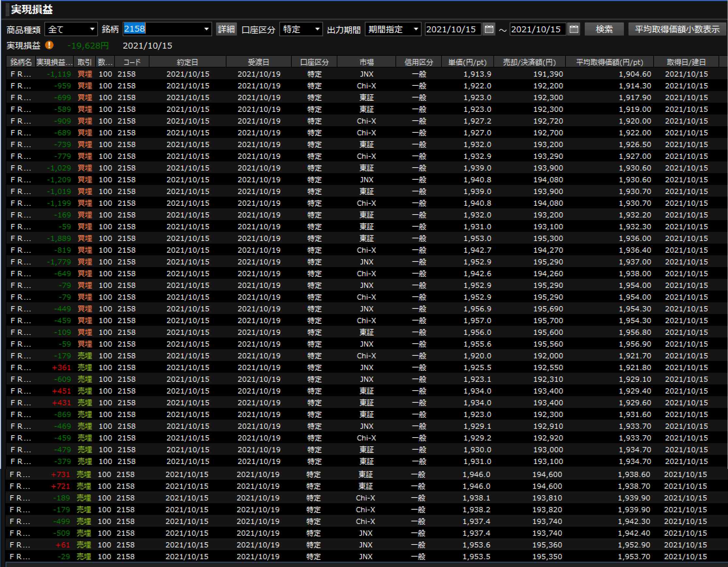Sort by the 市場 column header
Image resolution: width=728 pixels, height=567 pixels.
click(366, 62)
